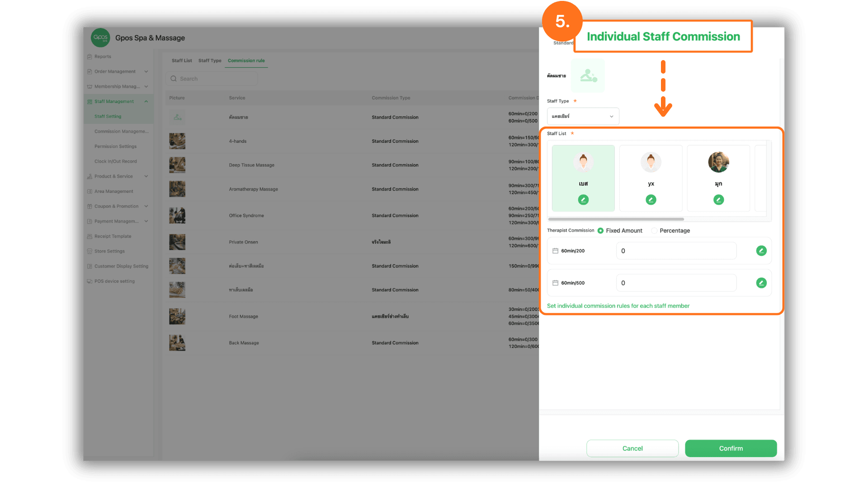The image size is (868, 488).
Task: Click the 60min/200 commission input field
Action: (676, 251)
